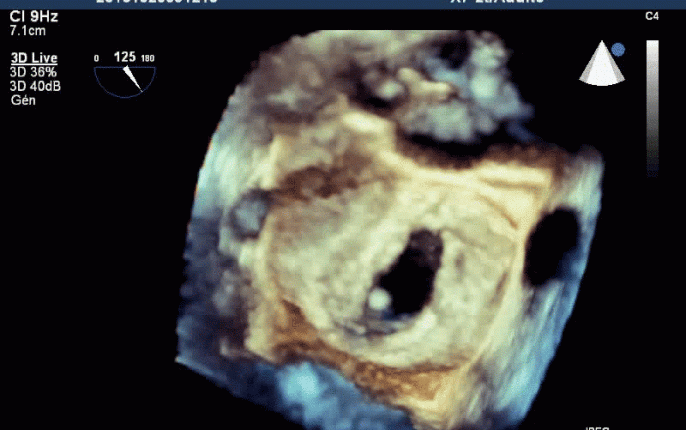
Task: Click the 3D Live mode label
Action: [34, 58]
